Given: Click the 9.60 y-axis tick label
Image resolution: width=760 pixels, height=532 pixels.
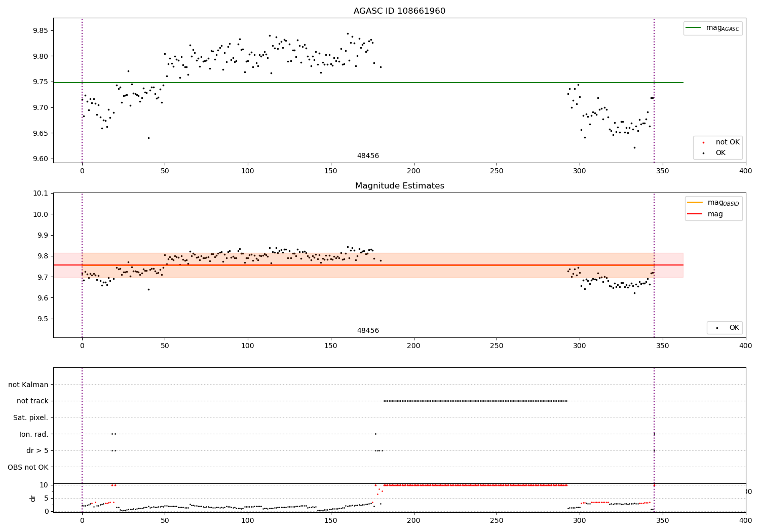Looking at the screenshot, I should click(x=40, y=159).
